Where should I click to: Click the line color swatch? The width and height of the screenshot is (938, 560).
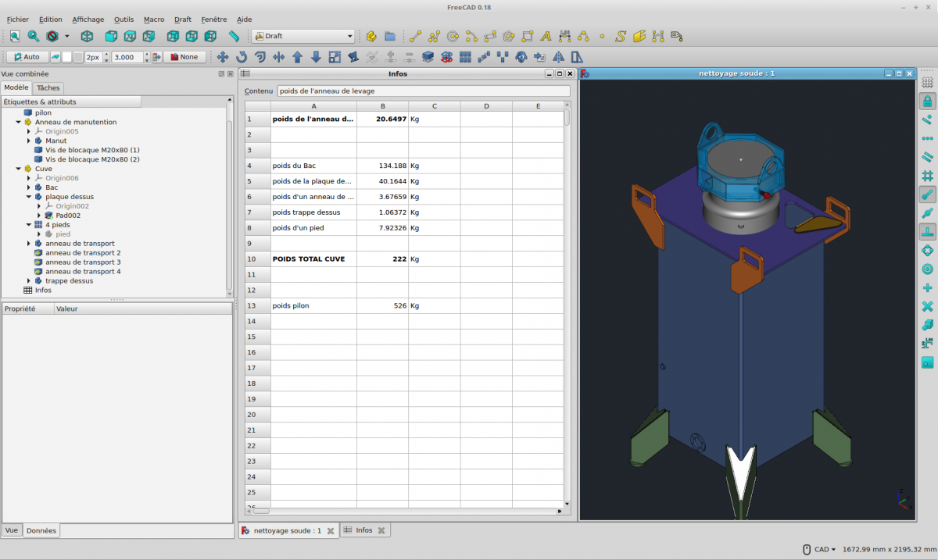coord(66,57)
